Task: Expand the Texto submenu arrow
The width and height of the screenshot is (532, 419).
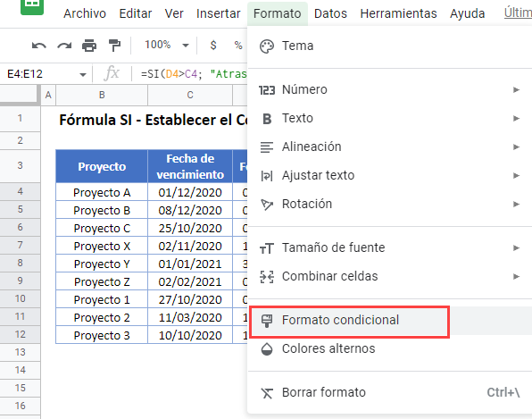Action: coord(516,118)
